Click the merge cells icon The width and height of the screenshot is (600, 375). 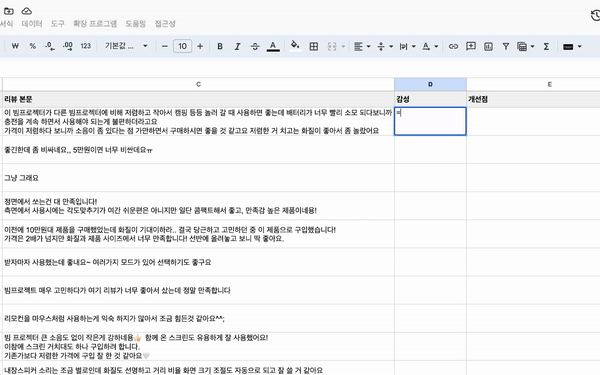(332, 46)
